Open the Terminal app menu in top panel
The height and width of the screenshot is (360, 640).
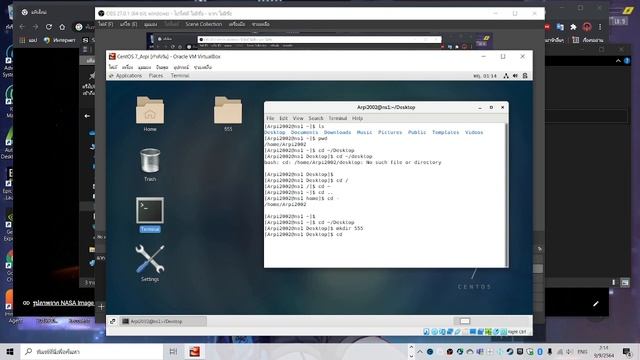(180, 76)
